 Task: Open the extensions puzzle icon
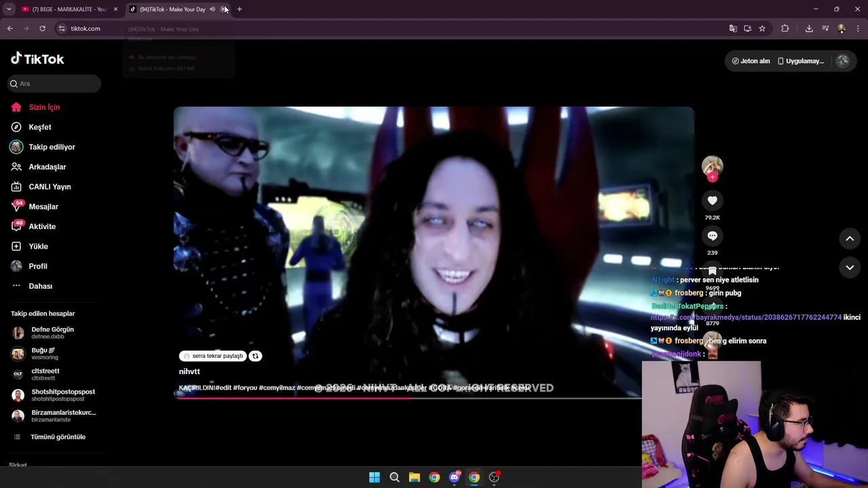(x=785, y=28)
